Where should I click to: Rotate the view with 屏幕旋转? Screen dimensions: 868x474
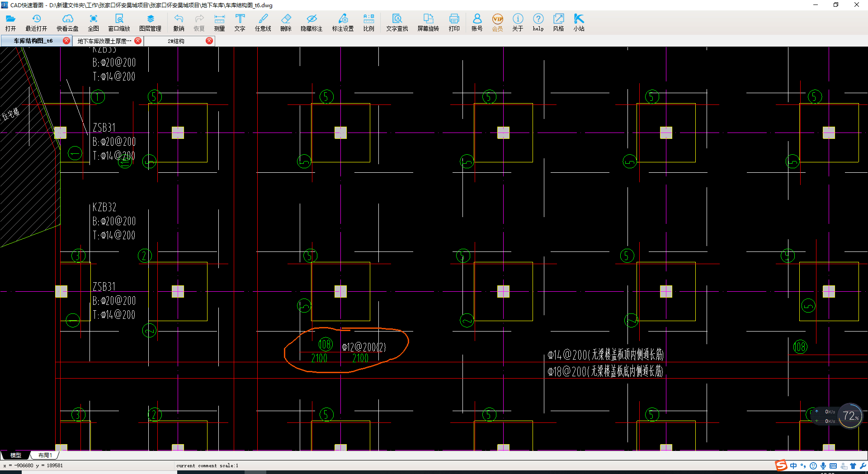pos(428,23)
